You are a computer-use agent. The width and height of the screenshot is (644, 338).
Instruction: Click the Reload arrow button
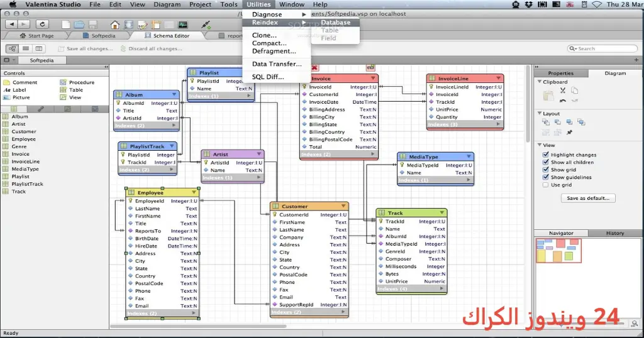coord(42,25)
